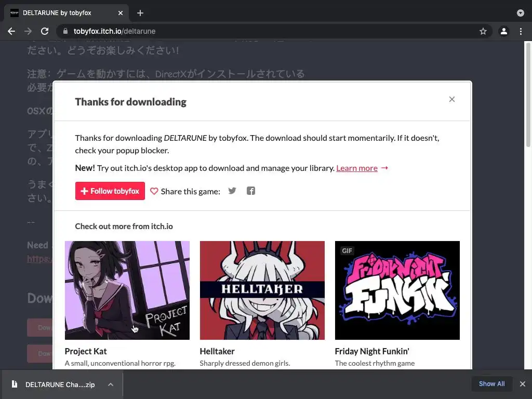The height and width of the screenshot is (399, 532).
Task: Click the A small, unconventional horror rpg description
Action: click(x=120, y=363)
